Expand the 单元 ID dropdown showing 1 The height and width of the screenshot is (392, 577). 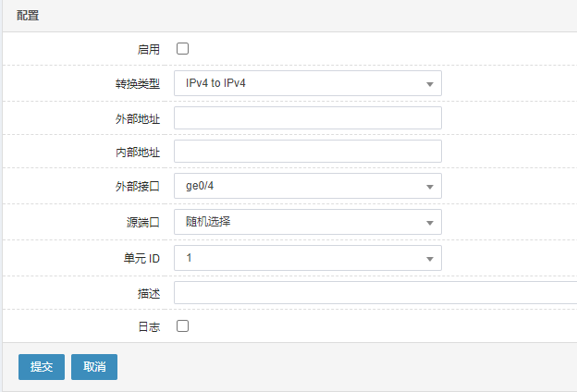(x=308, y=258)
